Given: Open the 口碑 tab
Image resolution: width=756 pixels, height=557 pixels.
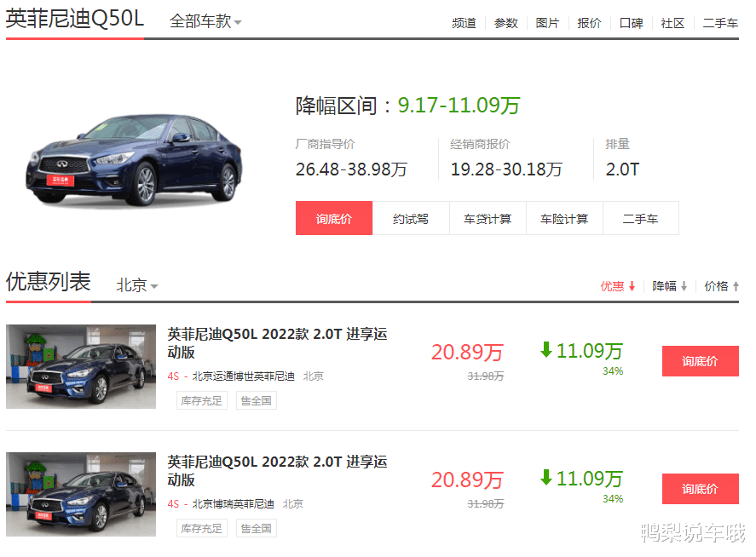Looking at the screenshot, I should click(631, 23).
